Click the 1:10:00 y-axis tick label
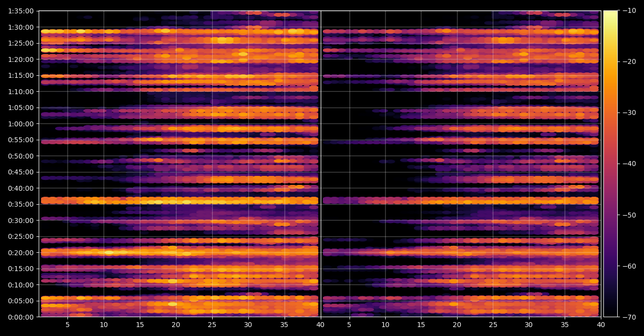Screen dimensions: 644x336 (21, 91)
